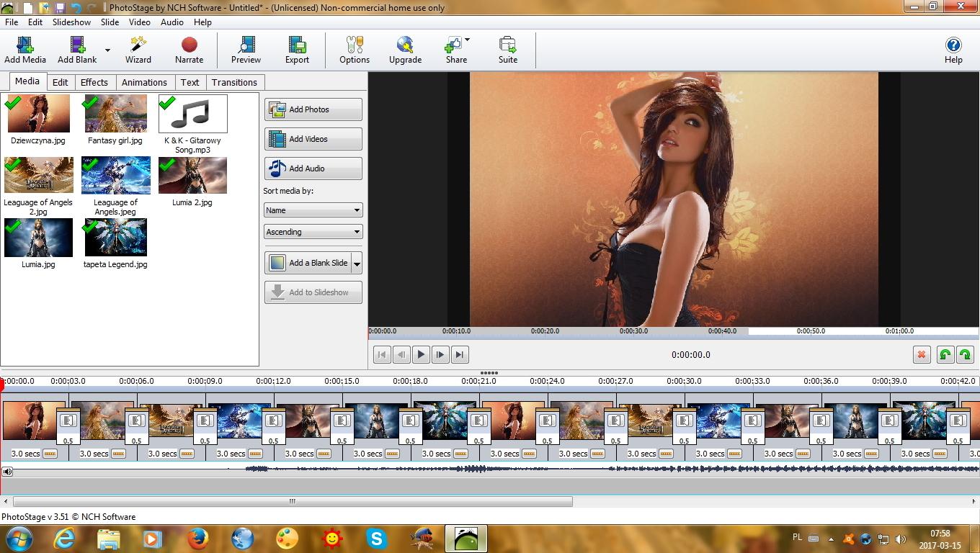Click the Add Media toolbar icon
Viewport: 980px width, 553px height.
tap(25, 50)
